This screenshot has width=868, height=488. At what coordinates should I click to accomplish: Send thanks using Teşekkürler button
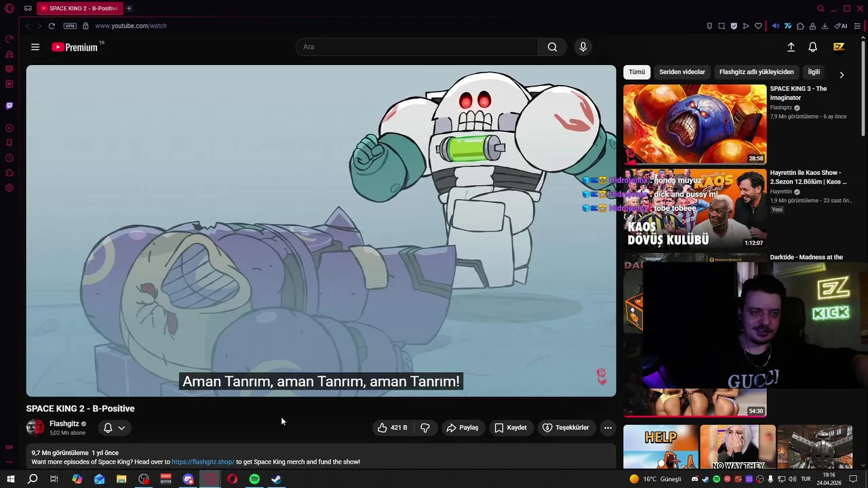pos(566,428)
